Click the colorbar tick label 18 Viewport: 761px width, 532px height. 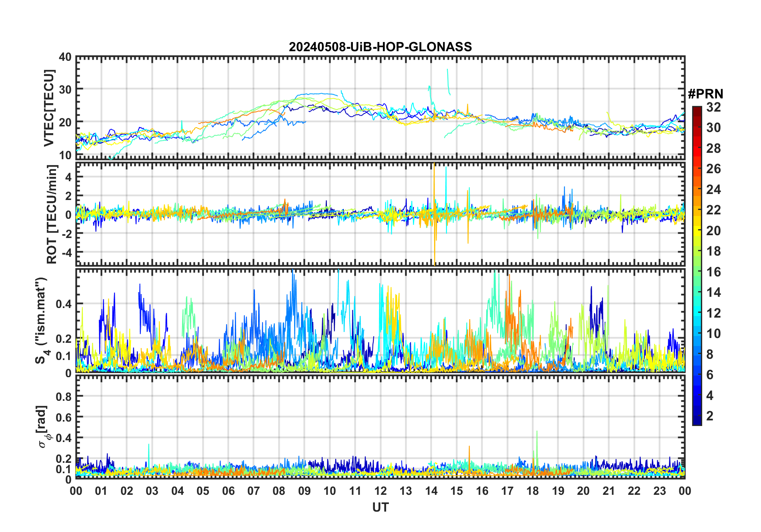[x=713, y=251]
